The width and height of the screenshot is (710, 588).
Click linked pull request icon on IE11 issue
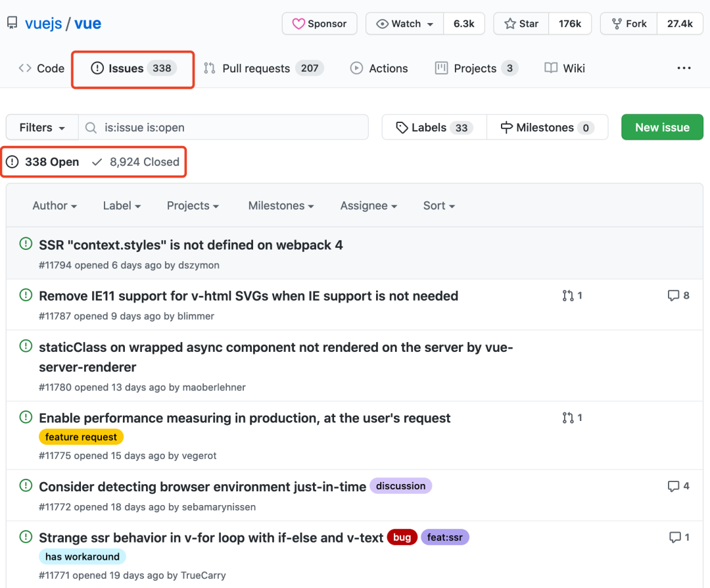[x=568, y=296]
